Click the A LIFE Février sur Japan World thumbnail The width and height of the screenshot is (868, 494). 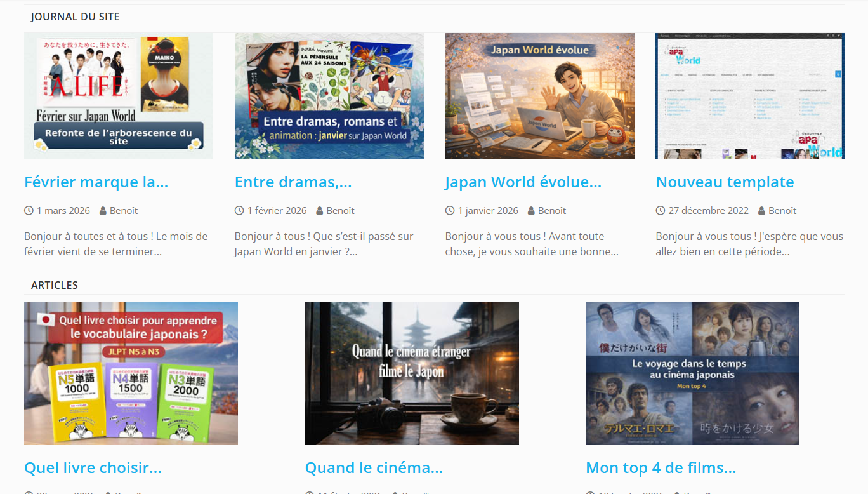119,96
